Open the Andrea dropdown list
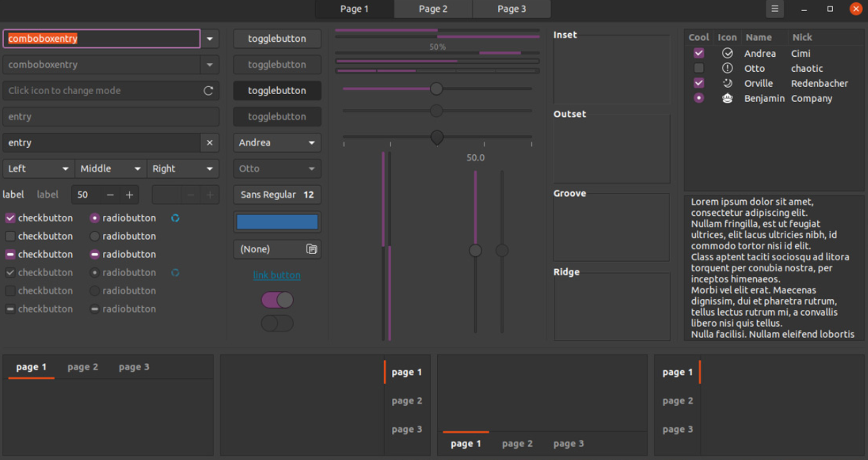This screenshot has width=868, height=460. click(x=277, y=143)
